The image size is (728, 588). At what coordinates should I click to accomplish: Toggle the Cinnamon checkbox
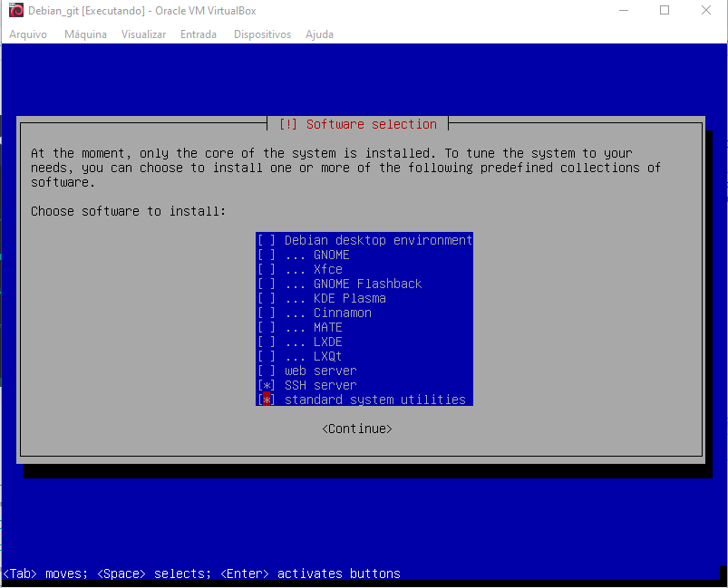tap(267, 313)
